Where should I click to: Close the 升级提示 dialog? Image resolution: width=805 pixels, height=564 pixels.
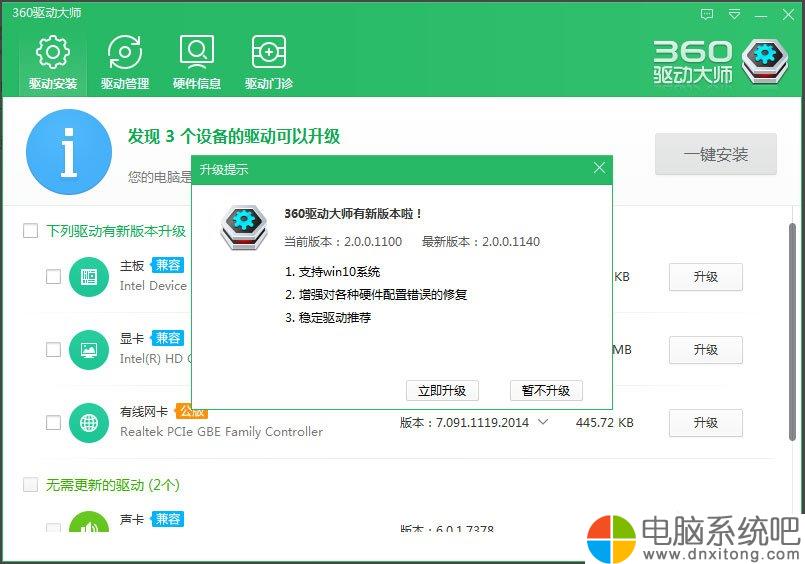coord(599,168)
